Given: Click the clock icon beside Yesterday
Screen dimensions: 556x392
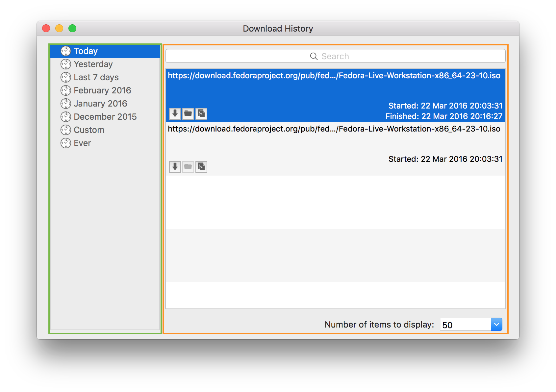Looking at the screenshot, I should [65, 64].
